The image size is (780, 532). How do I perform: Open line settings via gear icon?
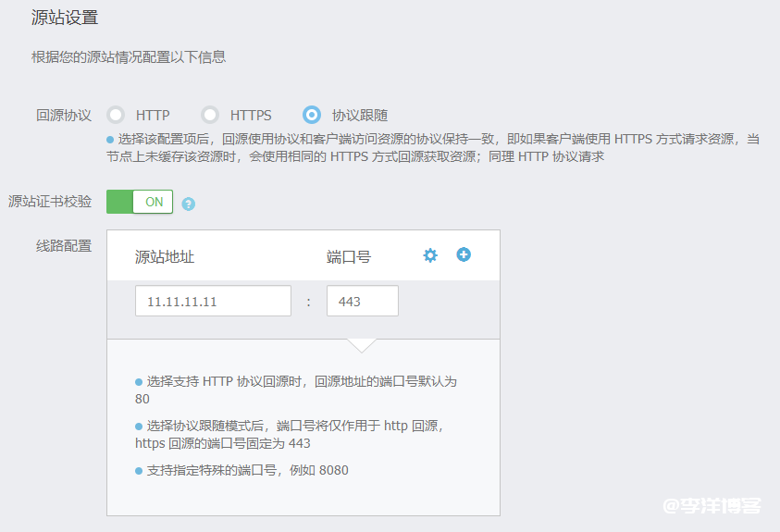[430, 255]
